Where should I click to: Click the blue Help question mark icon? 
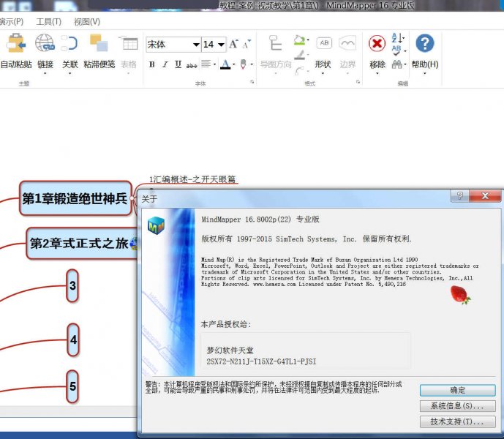[425, 43]
